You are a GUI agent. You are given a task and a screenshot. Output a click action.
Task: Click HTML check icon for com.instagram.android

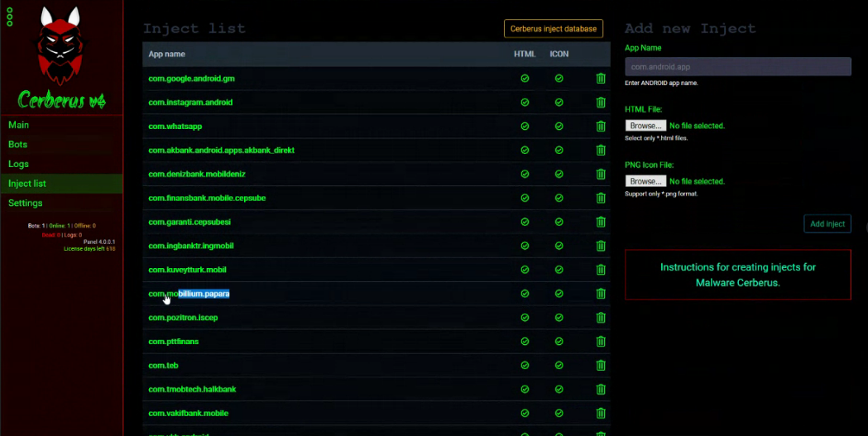pos(525,103)
